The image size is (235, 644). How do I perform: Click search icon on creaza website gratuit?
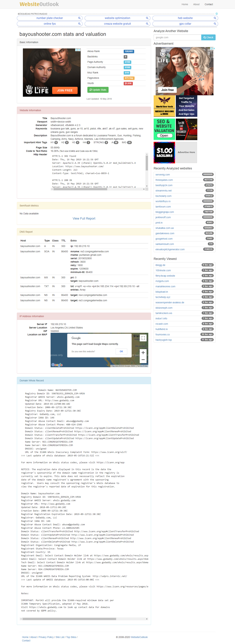click(x=147, y=24)
